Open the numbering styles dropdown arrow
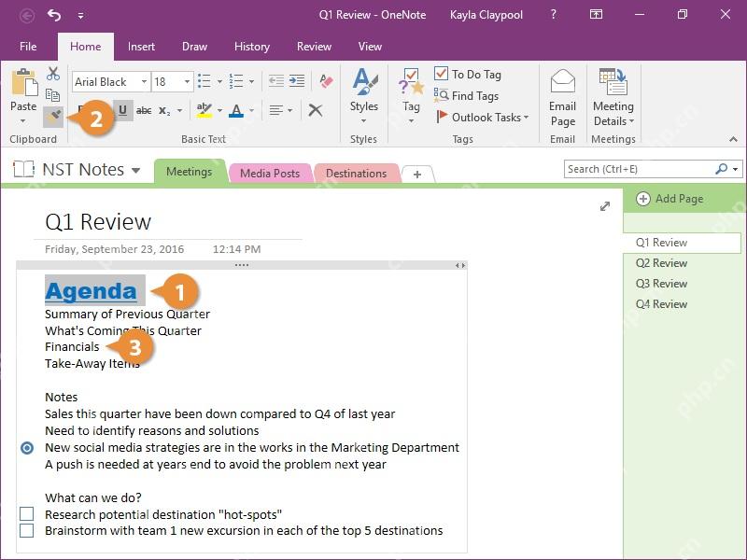Viewport: 747px width, 560px height. (x=251, y=81)
